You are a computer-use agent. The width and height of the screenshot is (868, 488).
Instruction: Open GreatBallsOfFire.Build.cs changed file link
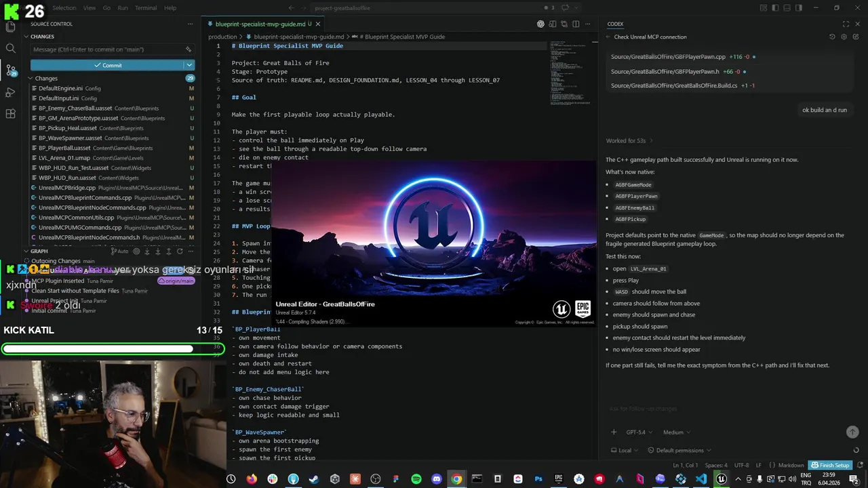pos(674,85)
